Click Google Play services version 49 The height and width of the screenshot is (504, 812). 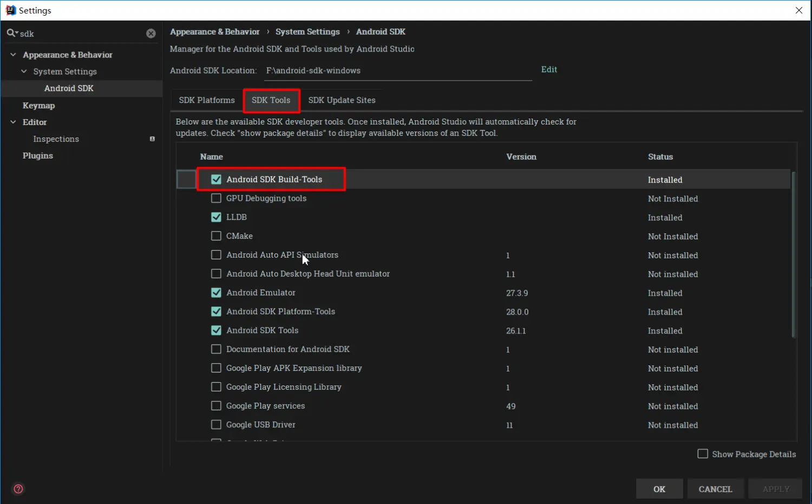point(510,406)
